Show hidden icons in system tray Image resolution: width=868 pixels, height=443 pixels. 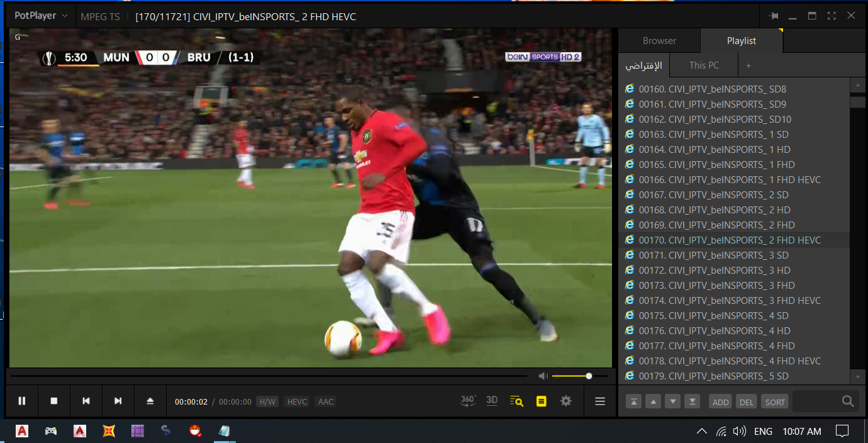pyautogui.click(x=701, y=432)
